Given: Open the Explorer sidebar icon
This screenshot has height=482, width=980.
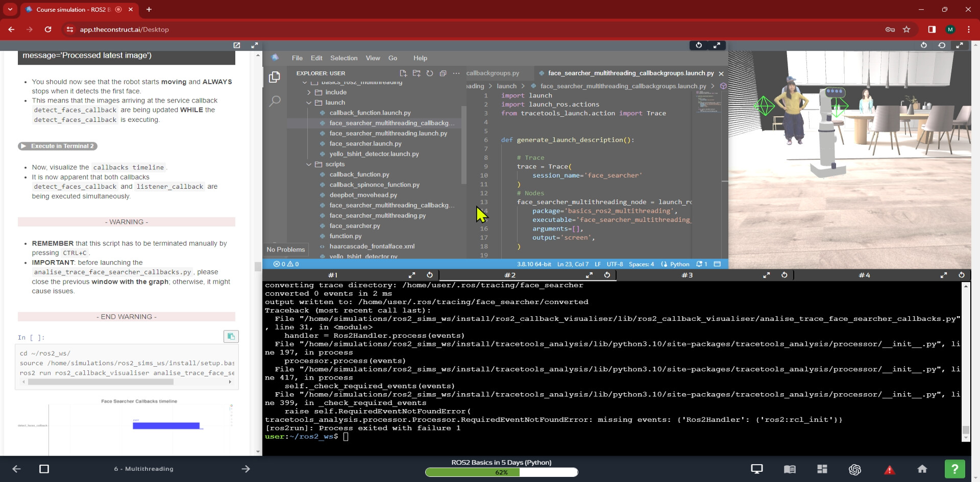Looking at the screenshot, I should click(x=274, y=77).
